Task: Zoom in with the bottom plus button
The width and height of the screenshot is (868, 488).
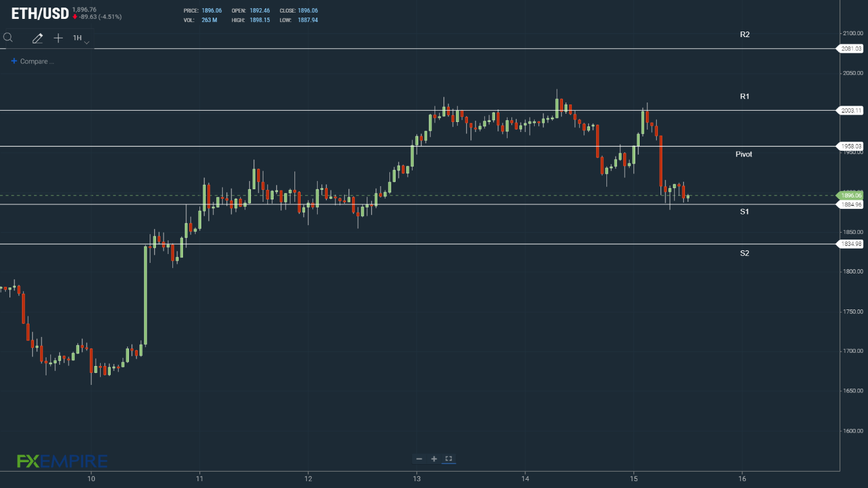Action: (434, 458)
